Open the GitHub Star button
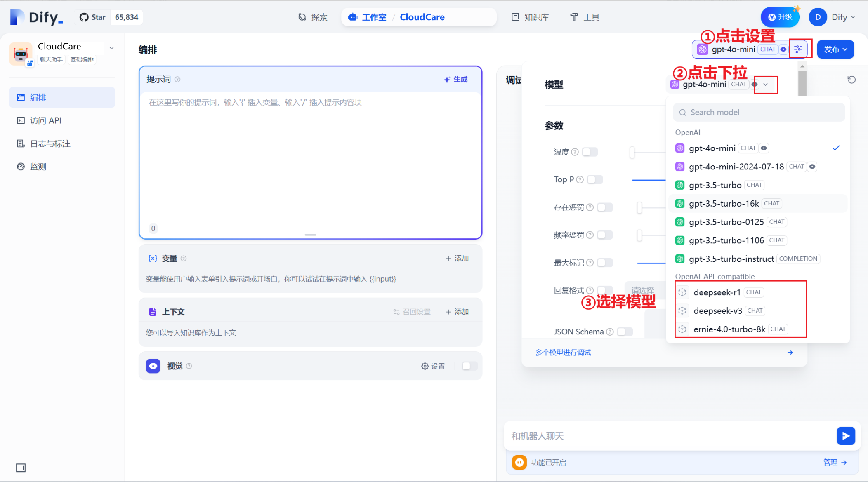Viewport: 868px width, 482px height. click(93, 17)
